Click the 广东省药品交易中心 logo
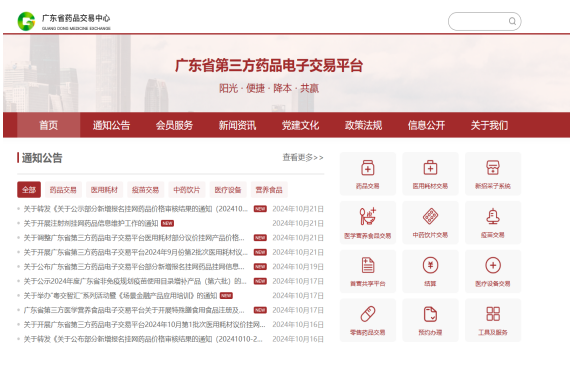Screen dimensions: 572x368 tap(64, 21)
